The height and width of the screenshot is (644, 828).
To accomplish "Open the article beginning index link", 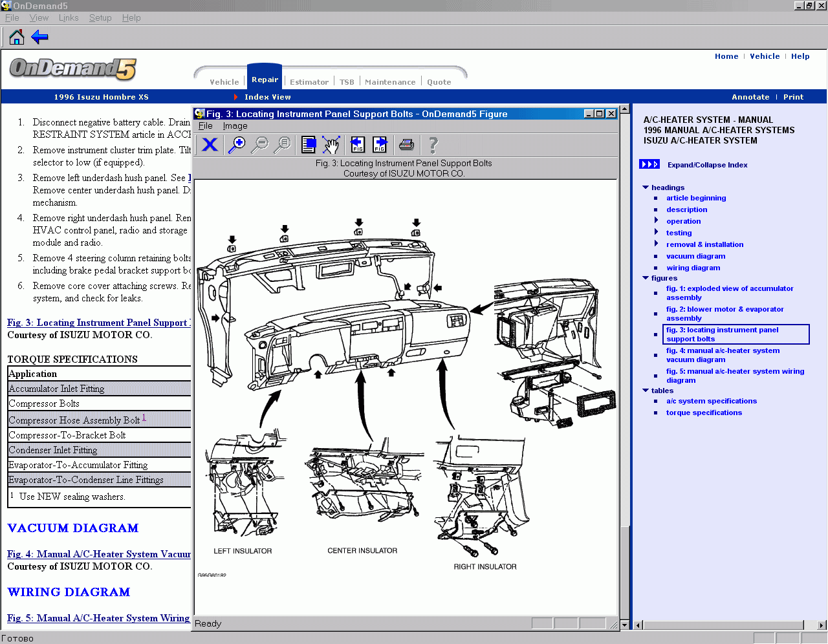I will (696, 198).
